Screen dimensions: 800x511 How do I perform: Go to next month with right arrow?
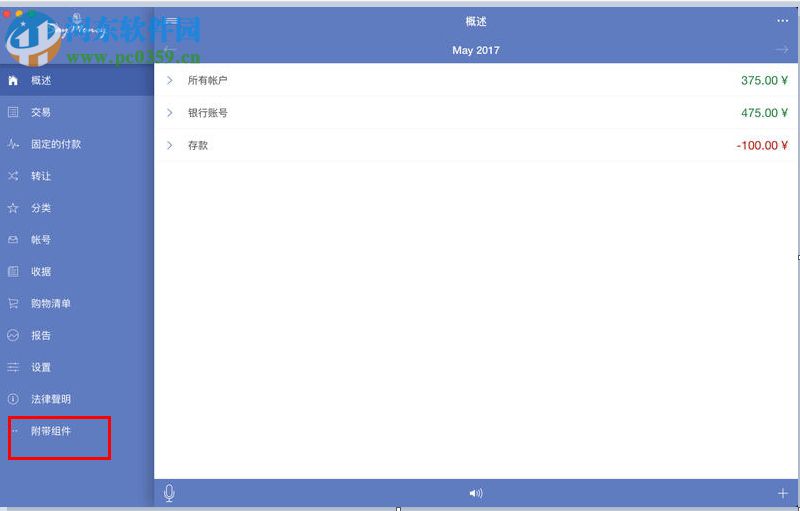click(782, 50)
